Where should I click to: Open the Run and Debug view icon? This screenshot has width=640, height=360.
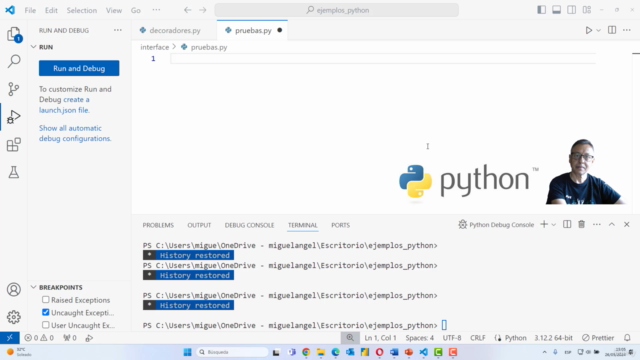(x=14, y=117)
